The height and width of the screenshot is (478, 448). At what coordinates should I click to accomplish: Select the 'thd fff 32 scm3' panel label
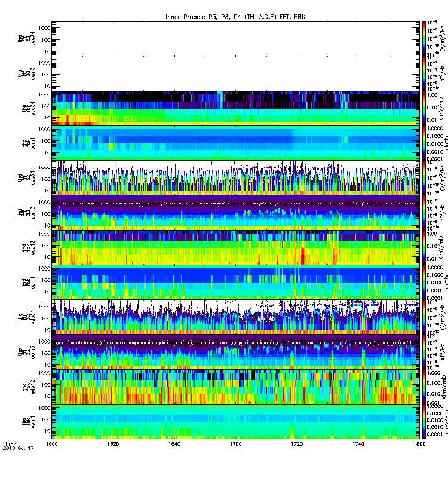[x=26, y=213]
